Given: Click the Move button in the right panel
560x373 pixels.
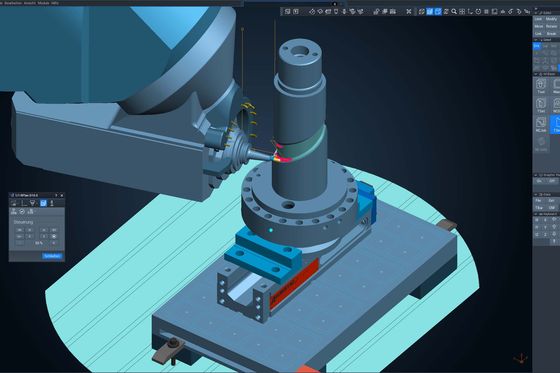Looking at the screenshot, I should click(x=539, y=26).
